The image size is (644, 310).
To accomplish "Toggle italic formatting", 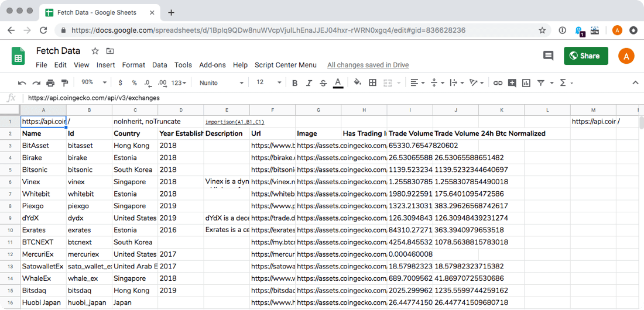I will point(309,83).
